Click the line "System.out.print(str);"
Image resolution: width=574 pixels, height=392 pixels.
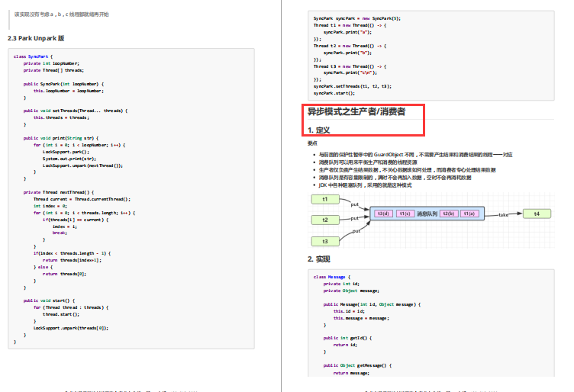coord(69,159)
